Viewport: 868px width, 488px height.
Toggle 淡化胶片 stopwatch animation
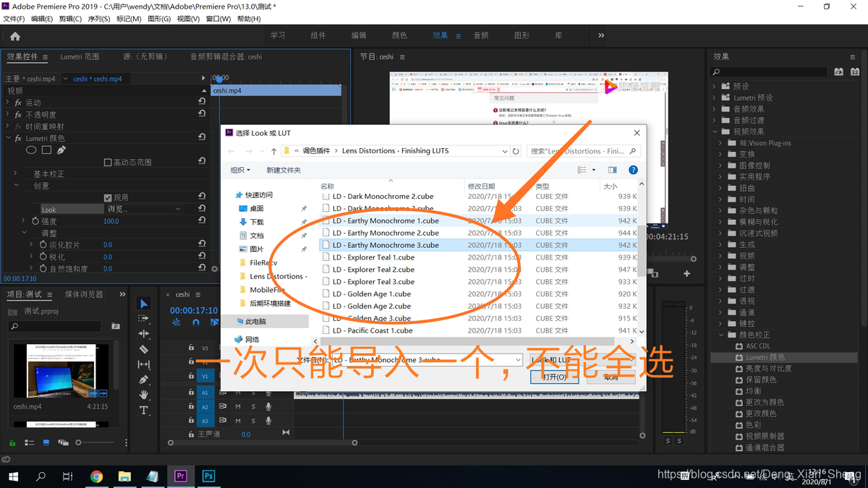[x=42, y=245]
